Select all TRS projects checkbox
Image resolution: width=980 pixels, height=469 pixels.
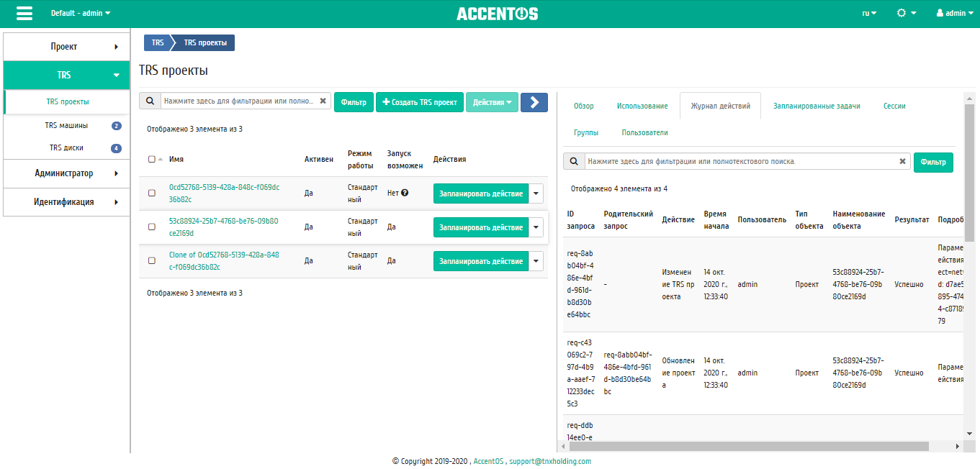(152, 160)
